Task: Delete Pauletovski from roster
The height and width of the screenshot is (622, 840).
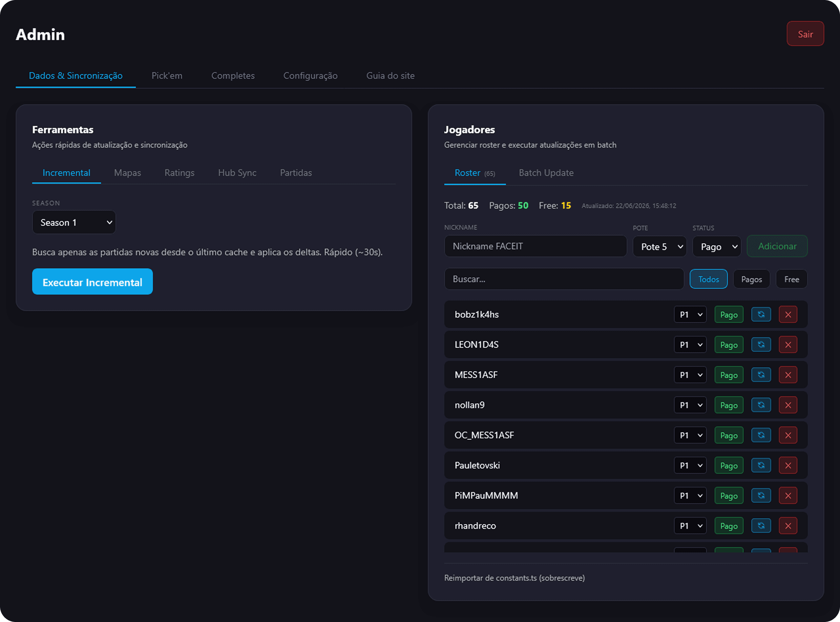Action: click(788, 465)
